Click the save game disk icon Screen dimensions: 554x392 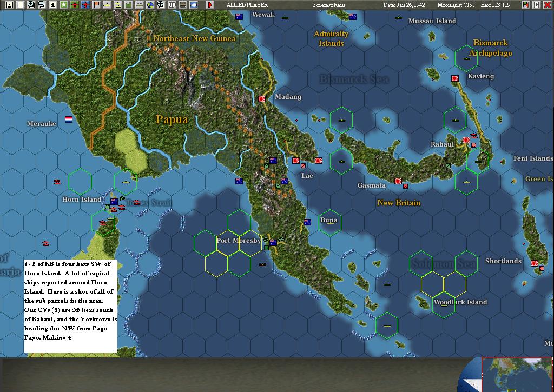(10, 4)
